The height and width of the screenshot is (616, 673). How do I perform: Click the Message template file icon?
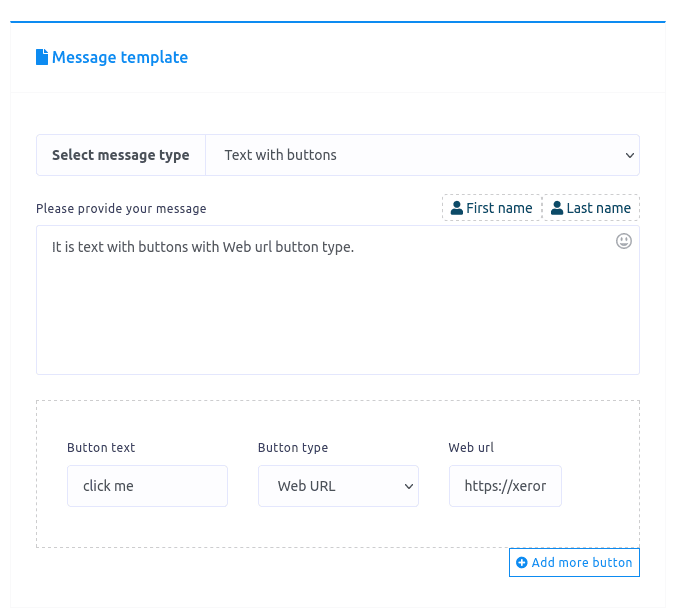click(x=42, y=58)
